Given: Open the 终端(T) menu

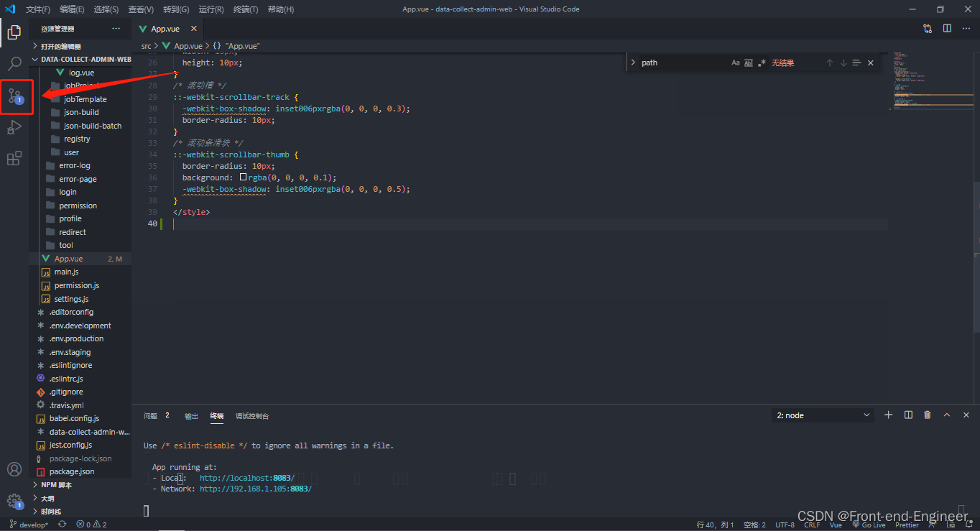Looking at the screenshot, I should [246, 9].
